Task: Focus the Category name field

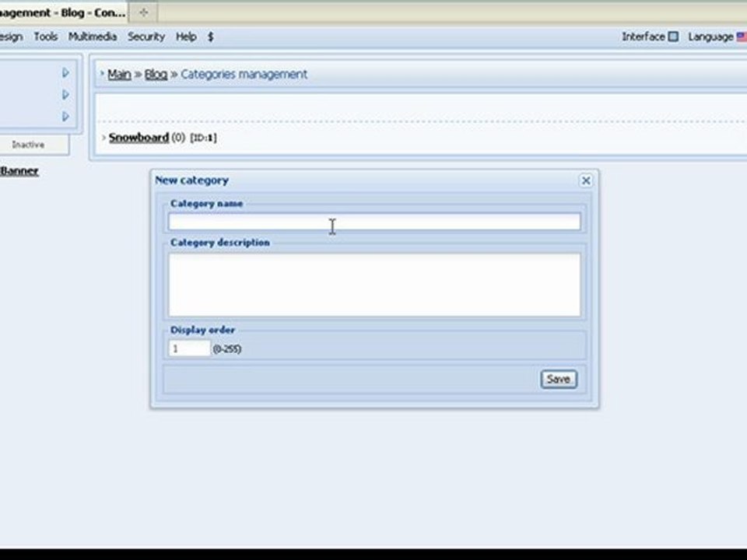Action: click(374, 222)
